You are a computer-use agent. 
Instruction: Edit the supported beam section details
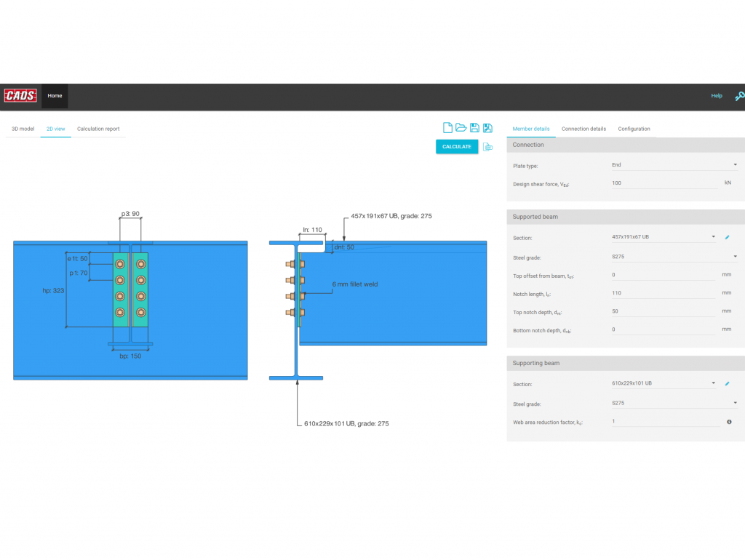tap(728, 236)
